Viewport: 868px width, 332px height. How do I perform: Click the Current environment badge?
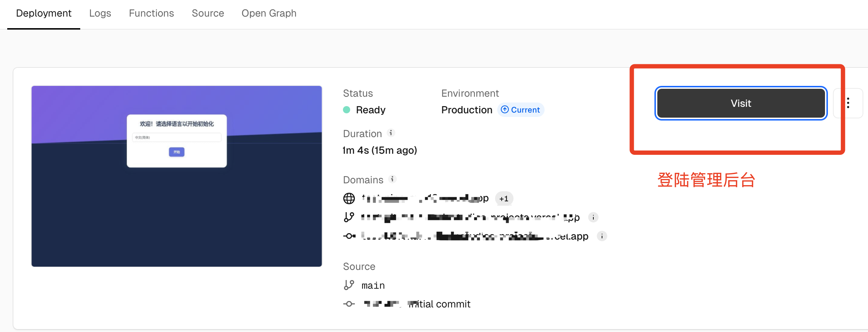coord(521,110)
